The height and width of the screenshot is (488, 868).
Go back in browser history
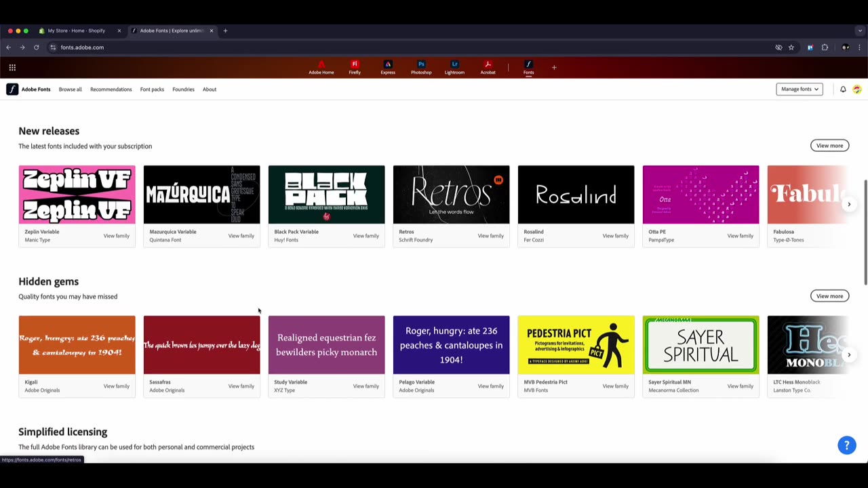click(x=8, y=47)
